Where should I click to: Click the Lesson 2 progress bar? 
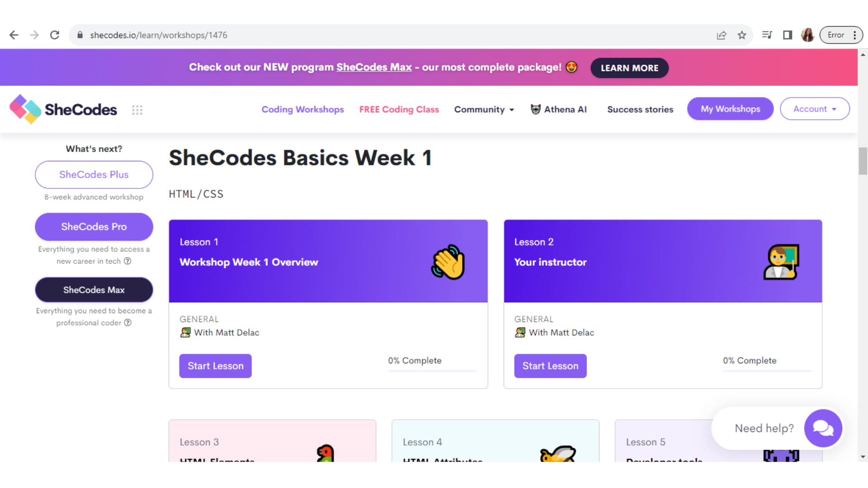tap(767, 371)
